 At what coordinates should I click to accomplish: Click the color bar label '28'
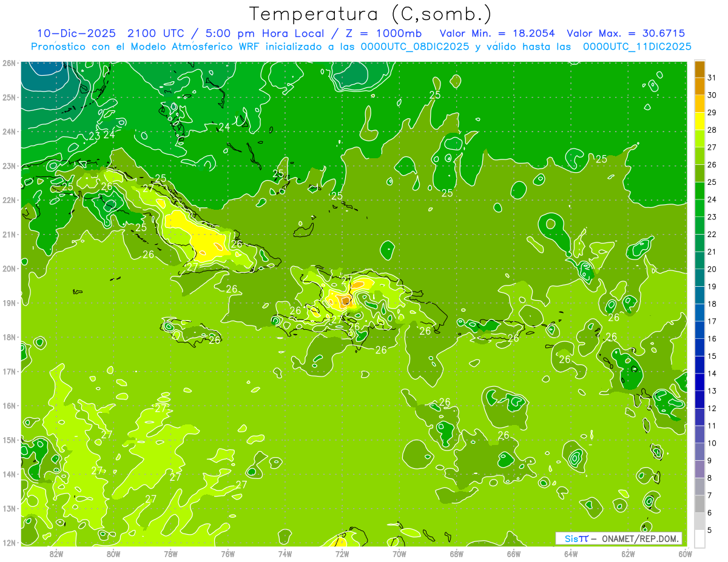[712, 130]
